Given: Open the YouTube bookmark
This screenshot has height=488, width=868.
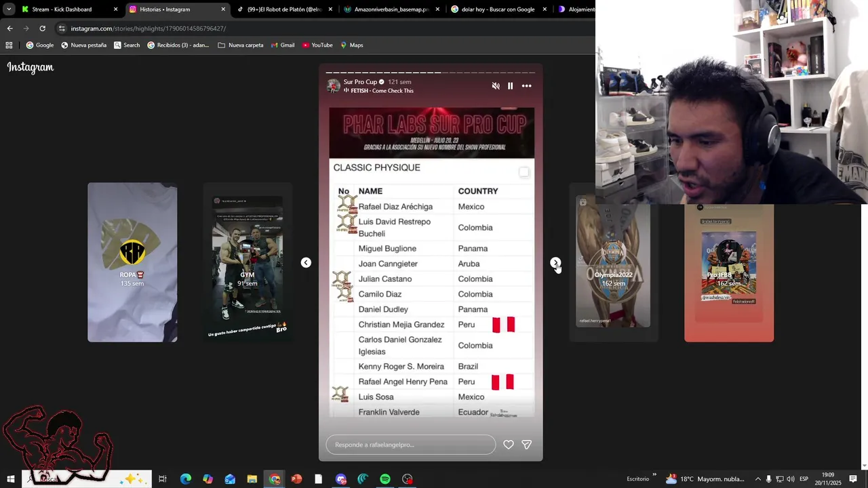Looking at the screenshot, I should point(317,45).
